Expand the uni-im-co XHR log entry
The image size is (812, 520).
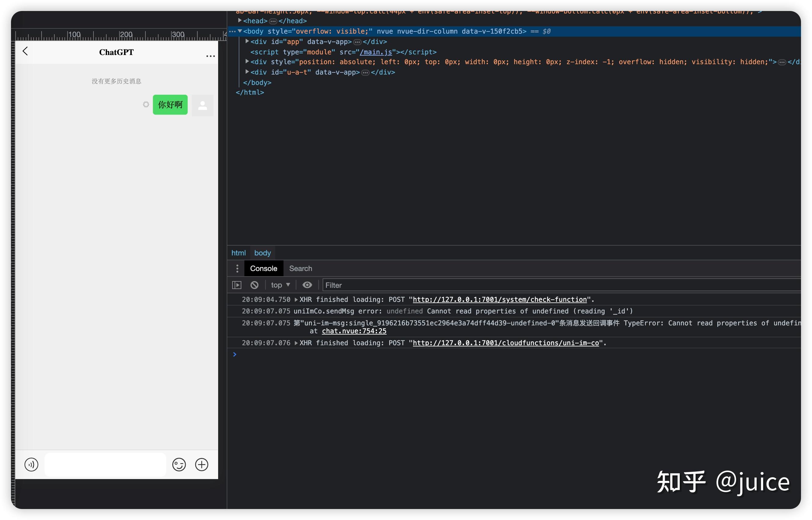[296, 343]
